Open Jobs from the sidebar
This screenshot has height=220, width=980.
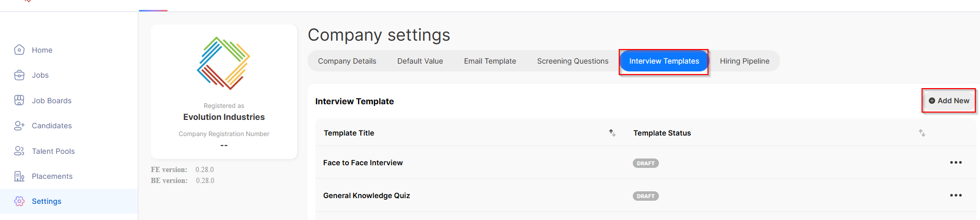(x=40, y=75)
